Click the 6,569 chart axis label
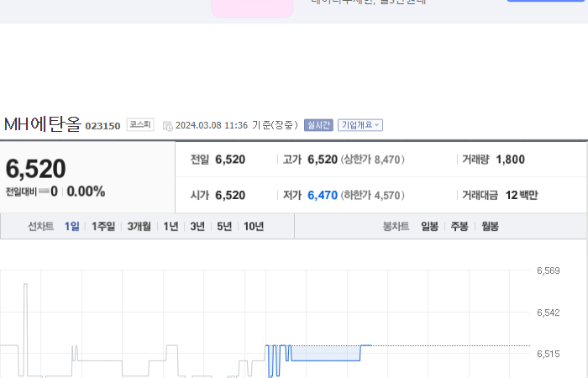Image resolution: width=588 pixels, height=378 pixels. [549, 270]
